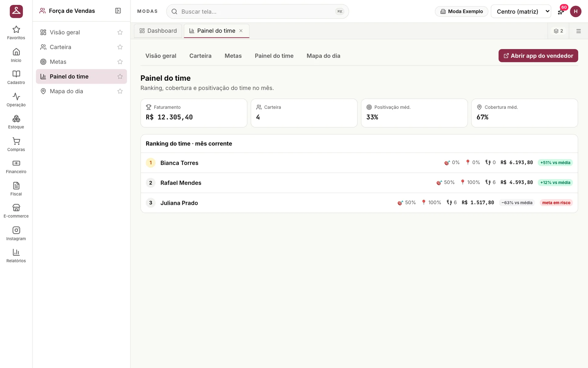588x368 pixels.
Task: Open the Fiscal module
Action: [x=16, y=189]
